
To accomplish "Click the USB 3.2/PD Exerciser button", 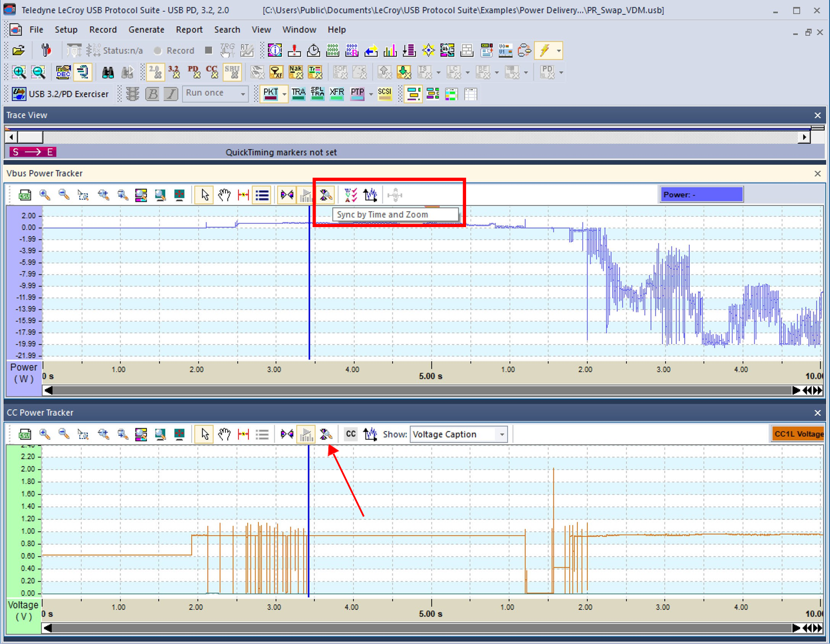I will point(60,94).
